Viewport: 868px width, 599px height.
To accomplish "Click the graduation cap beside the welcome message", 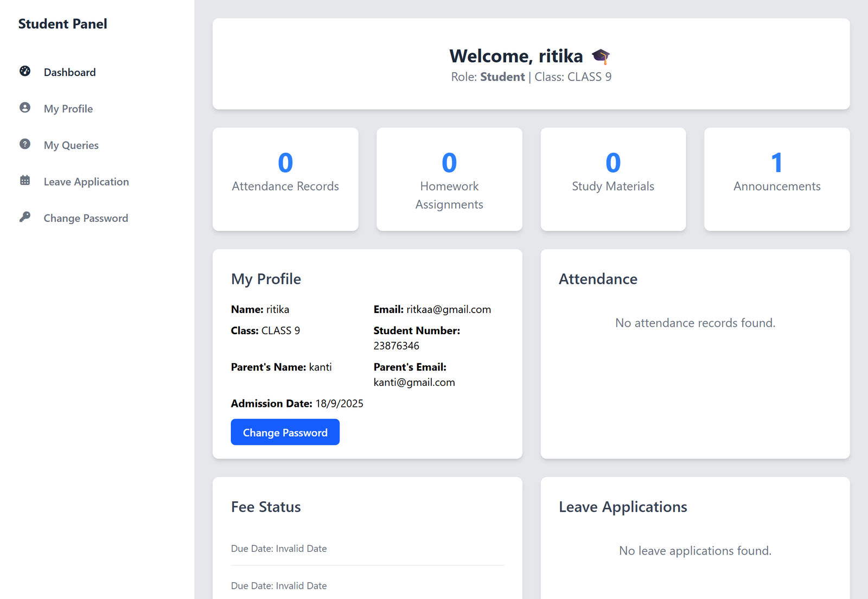I will pyautogui.click(x=601, y=56).
